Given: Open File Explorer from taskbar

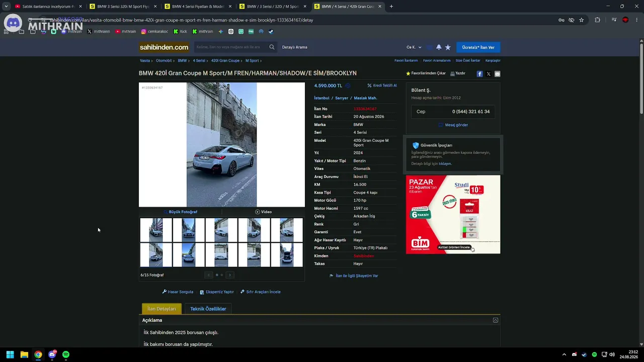Looking at the screenshot, I should click(x=24, y=354).
